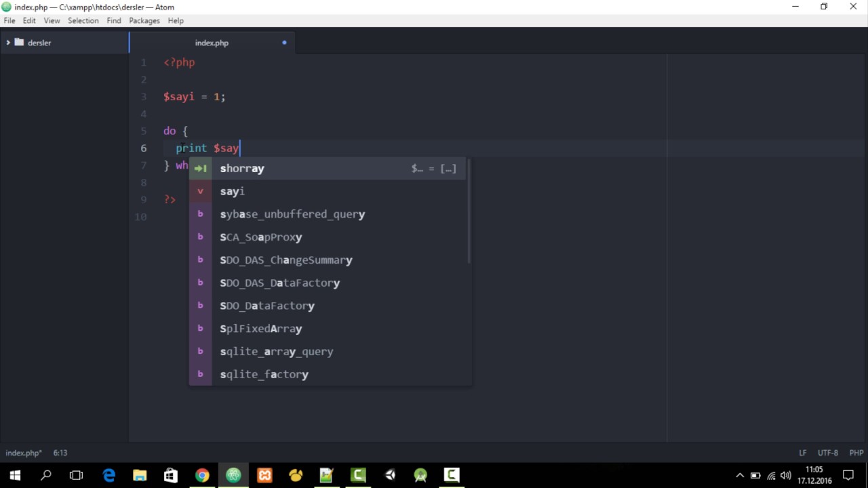Change UTF-8 encoding in status bar
The height and width of the screenshot is (488, 868).
(828, 453)
